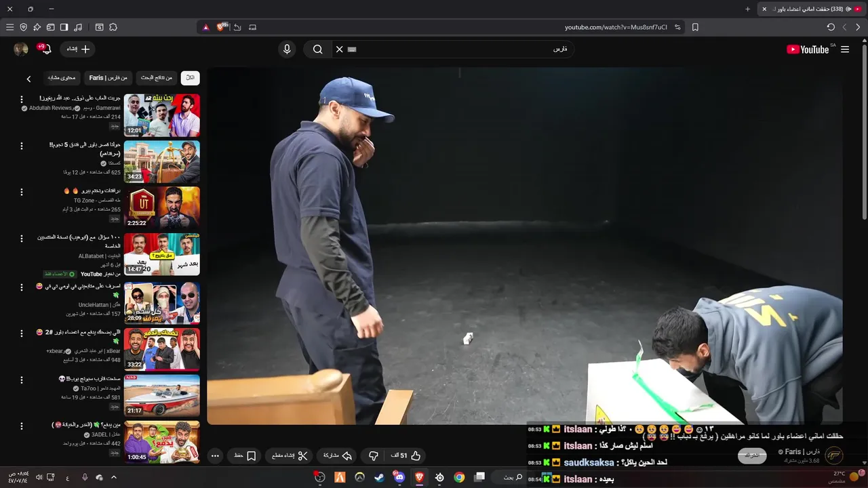The height and width of the screenshot is (488, 868).
Task: Like the video with 51 ألف likes
Action: (x=406, y=455)
